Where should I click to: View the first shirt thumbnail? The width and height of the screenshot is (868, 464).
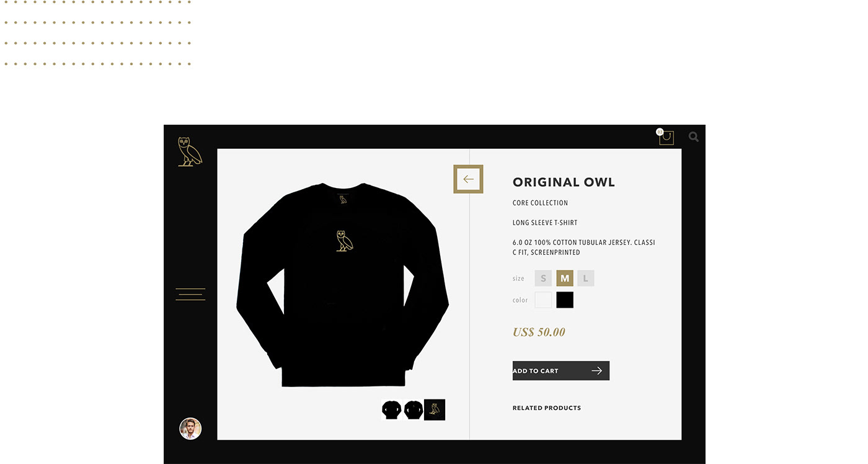point(392,409)
